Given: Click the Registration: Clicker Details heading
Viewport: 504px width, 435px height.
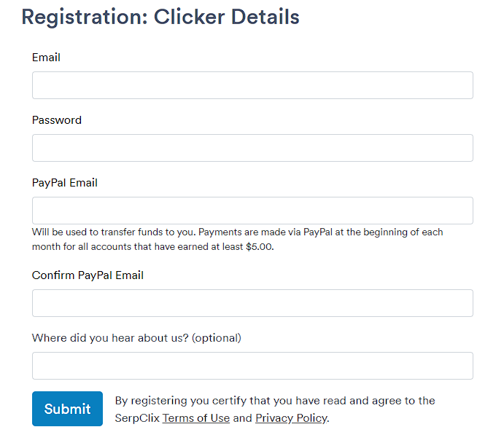Looking at the screenshot, I should click(x=160, y=17).
